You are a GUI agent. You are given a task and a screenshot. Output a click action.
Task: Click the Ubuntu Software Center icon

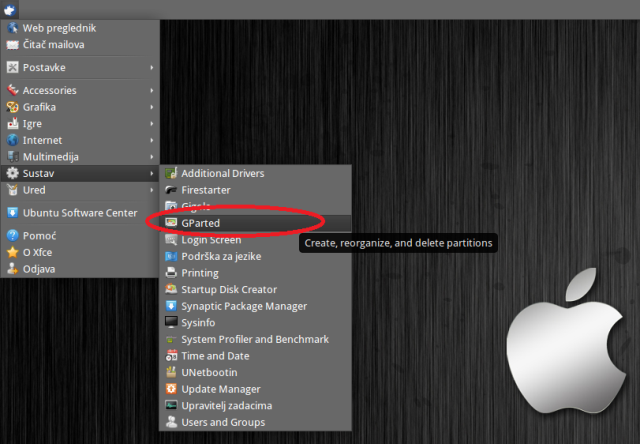pos(13,213)
